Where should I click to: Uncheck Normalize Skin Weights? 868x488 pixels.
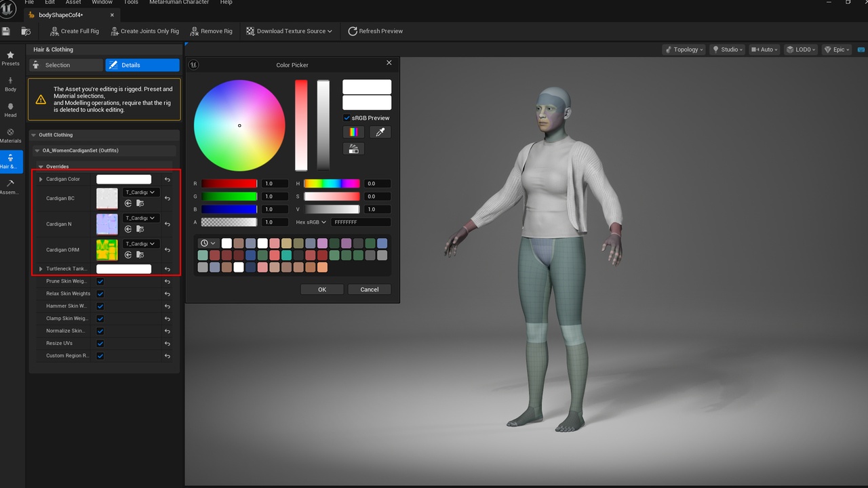coord(100,331)
